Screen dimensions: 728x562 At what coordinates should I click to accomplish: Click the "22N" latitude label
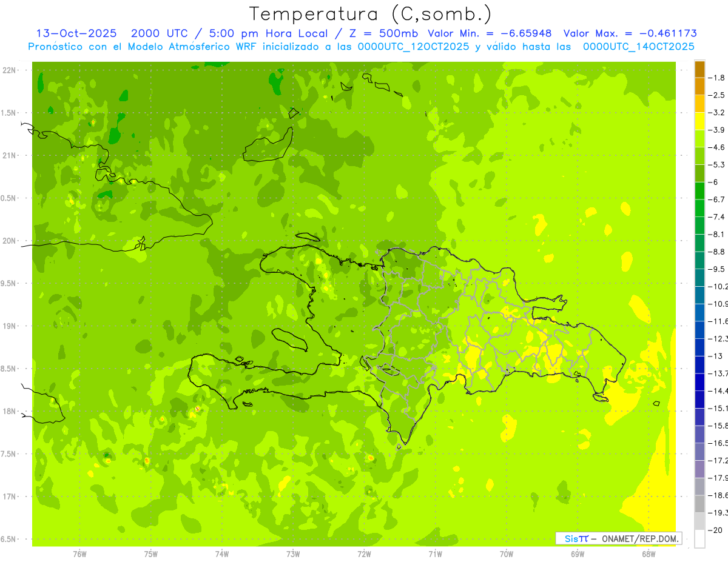point(9,70)
